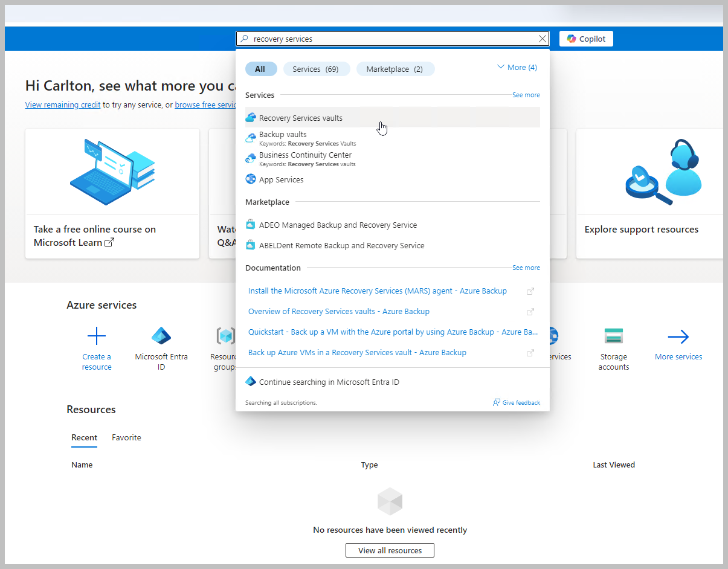This screenshot has width=728, height=569.
Task: Open Copilot from the top bar
Action: click(586, 39)
